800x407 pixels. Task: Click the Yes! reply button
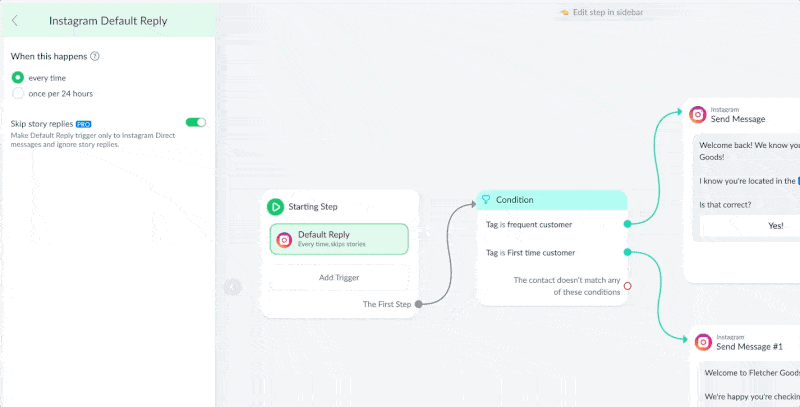pyautogui.click(x=750, y=225)
